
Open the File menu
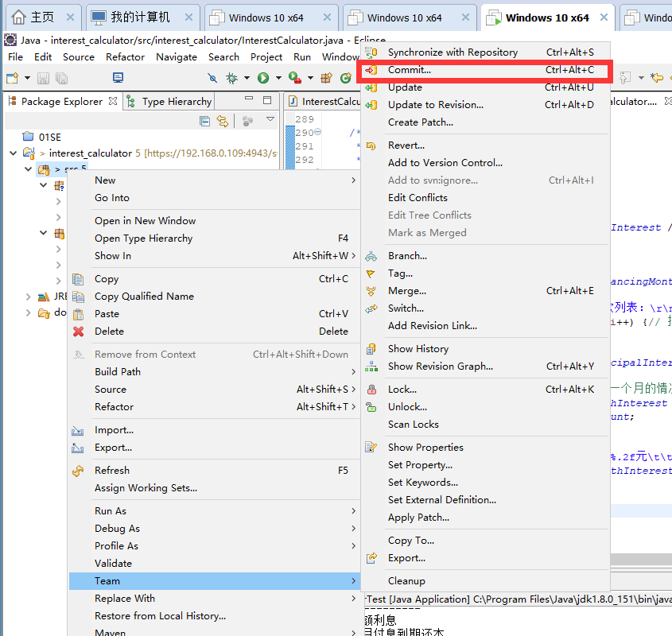pos(15,57)
